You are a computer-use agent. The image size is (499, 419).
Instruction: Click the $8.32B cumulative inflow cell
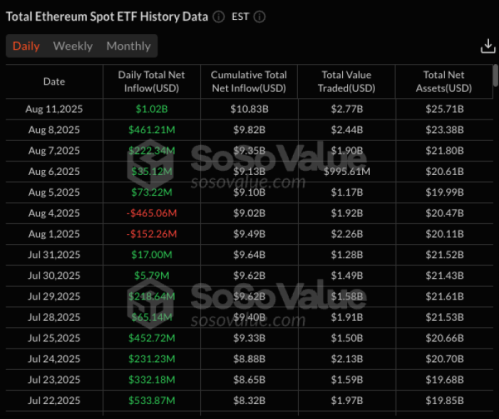click(x=249, y=400)
